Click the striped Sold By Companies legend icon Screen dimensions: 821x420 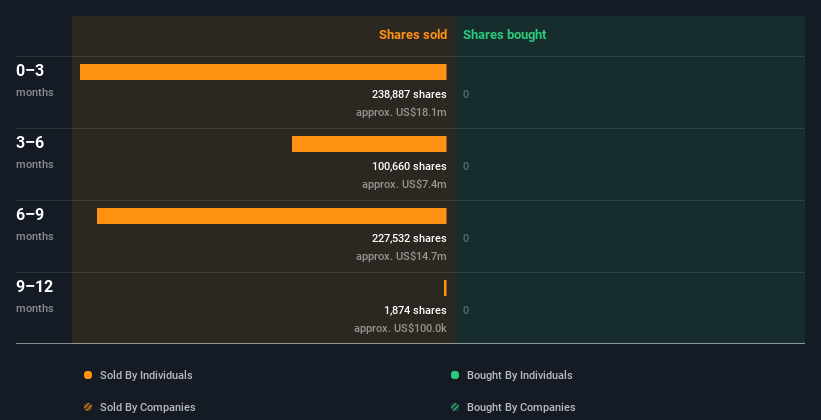pyautogui.click(x=88, y=407)
